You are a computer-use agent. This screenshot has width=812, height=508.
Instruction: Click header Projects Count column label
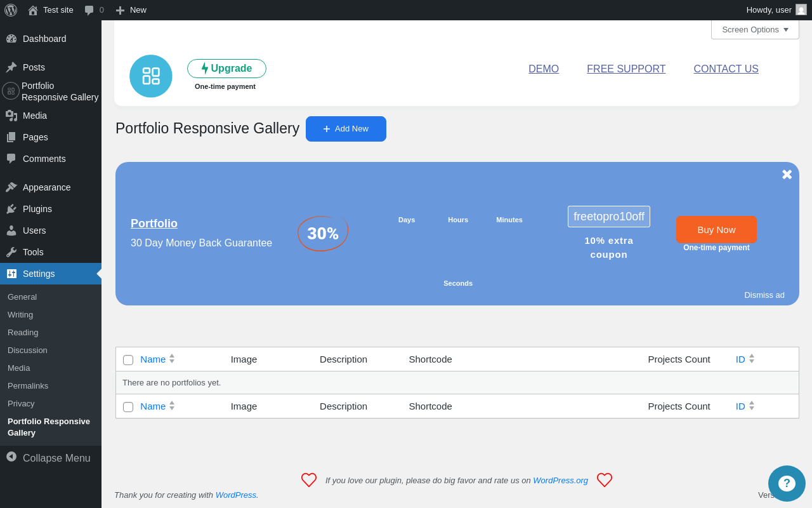(679, 359)
